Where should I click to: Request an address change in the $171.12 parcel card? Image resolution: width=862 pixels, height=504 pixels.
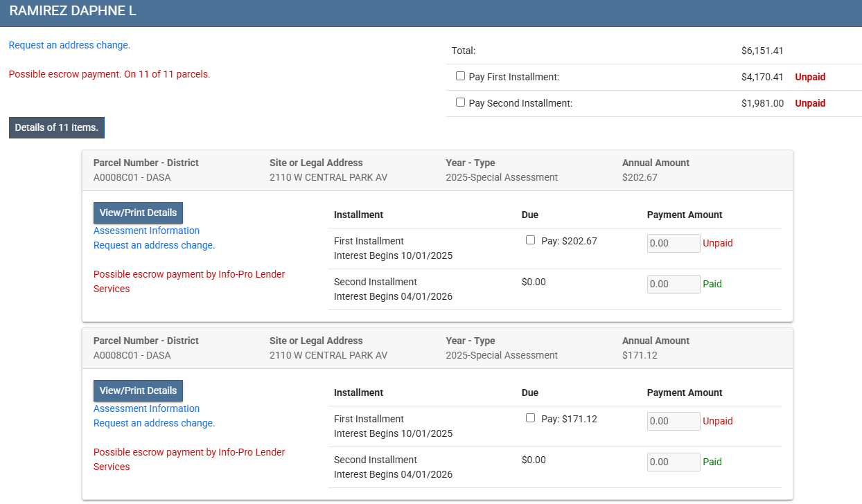(x=154, y=423)
